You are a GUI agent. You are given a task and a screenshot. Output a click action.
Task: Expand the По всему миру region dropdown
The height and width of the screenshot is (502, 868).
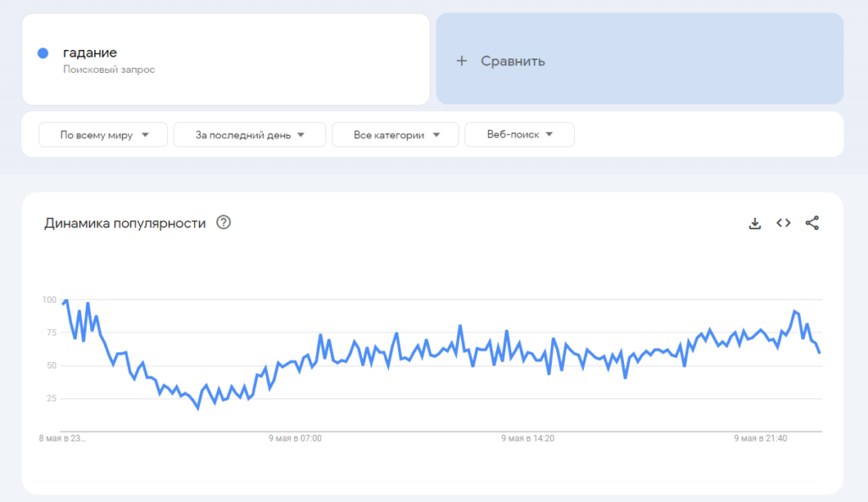coord(103,135)
